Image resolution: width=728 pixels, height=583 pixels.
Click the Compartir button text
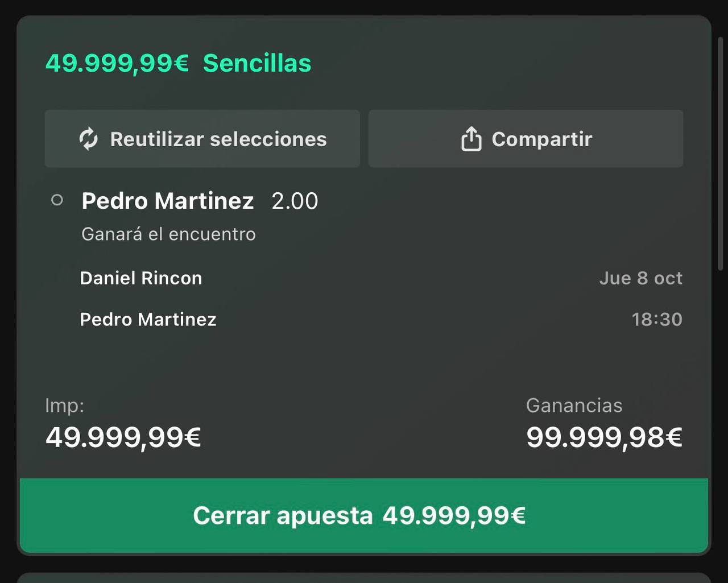[542, 139]
